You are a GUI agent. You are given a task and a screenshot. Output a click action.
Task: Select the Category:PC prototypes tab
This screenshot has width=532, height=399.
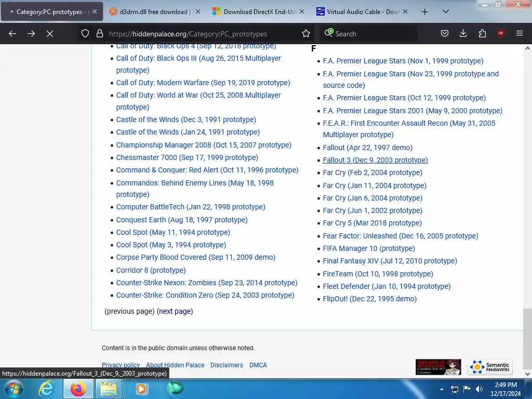51,12
